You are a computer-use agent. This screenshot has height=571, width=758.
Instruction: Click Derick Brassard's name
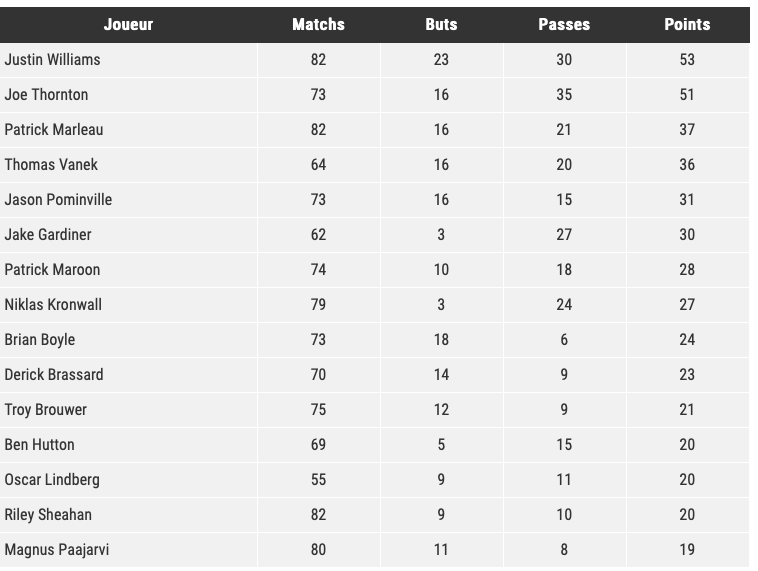click(x=54, y=374)
